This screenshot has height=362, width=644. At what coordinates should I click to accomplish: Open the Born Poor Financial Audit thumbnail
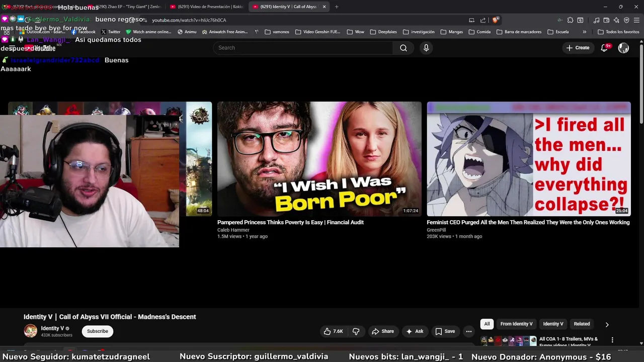319,159
